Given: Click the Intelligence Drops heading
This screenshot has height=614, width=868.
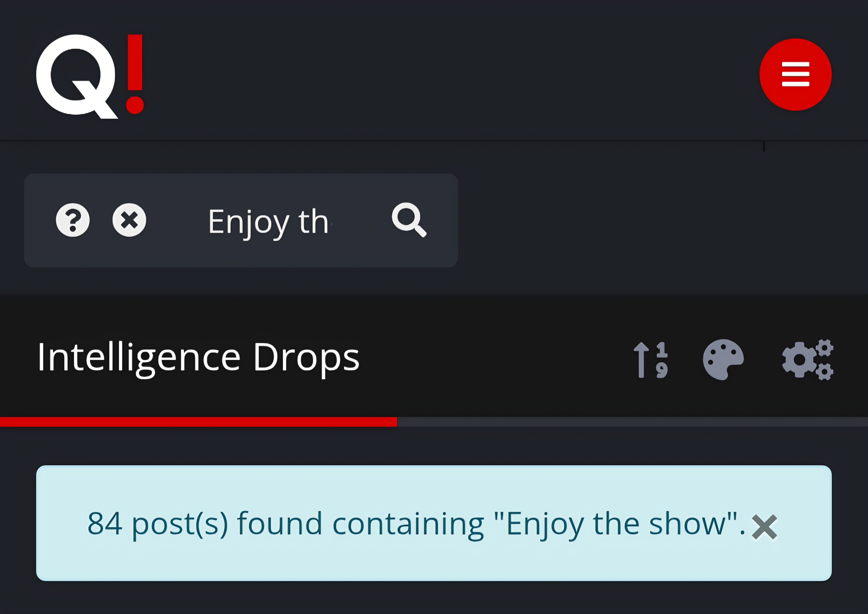Looking at the screenshot, I should coord(199,358).
